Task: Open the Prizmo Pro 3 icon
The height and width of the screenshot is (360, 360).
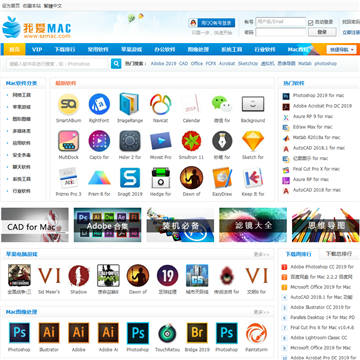Action: coord(68,178)
